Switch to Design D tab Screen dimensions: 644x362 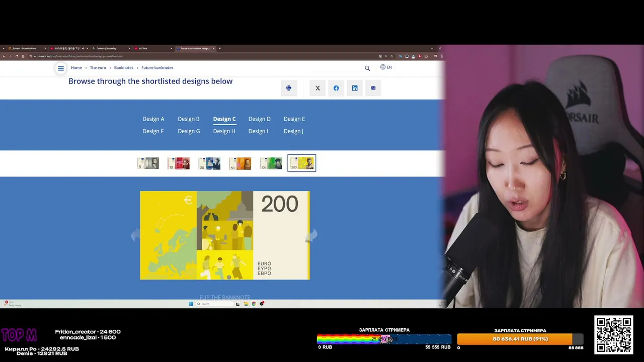pos(260,119)
